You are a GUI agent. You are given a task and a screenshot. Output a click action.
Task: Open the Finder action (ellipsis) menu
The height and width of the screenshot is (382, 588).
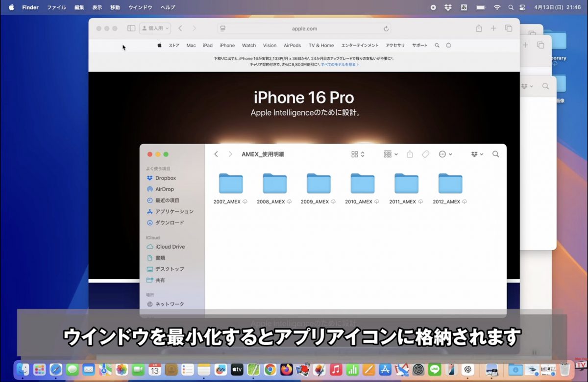pyautogui.click(x=445, y=154)
